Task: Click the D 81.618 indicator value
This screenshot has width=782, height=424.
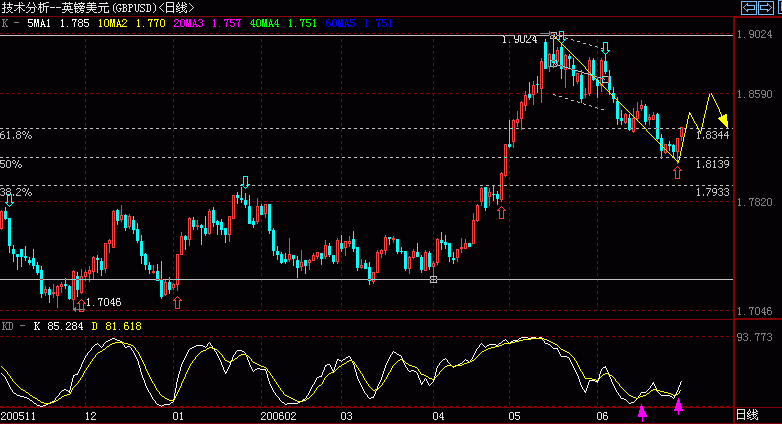Action: point(117,326)
